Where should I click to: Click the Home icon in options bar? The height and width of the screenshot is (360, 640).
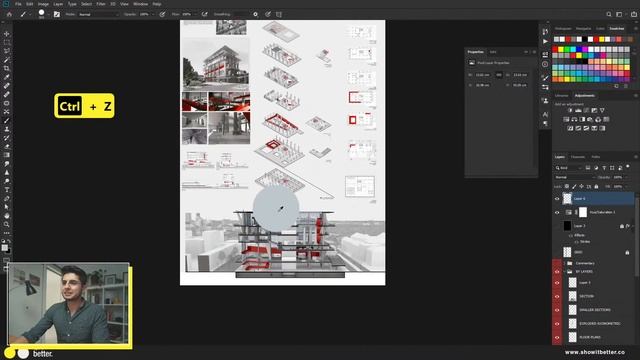tap(9, 14)
